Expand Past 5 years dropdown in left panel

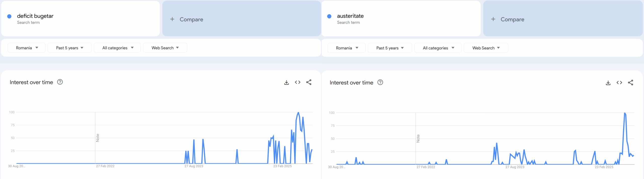[x=69, y=48]
